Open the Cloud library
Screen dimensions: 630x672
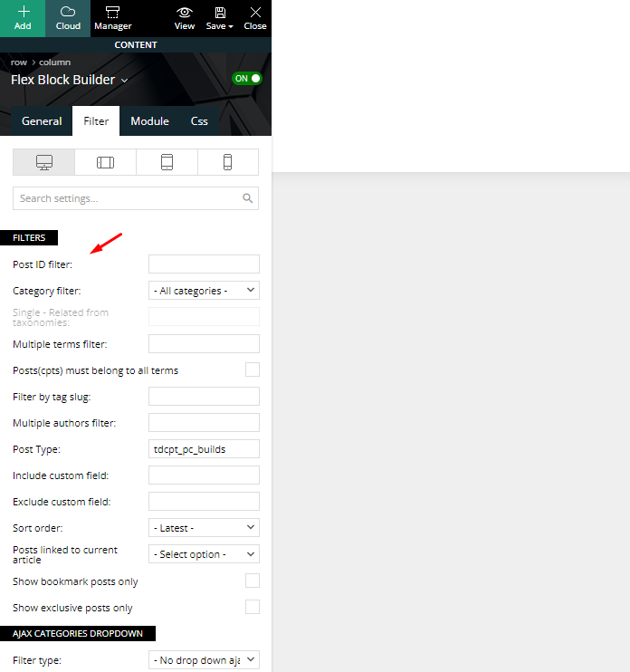[68, 18]
